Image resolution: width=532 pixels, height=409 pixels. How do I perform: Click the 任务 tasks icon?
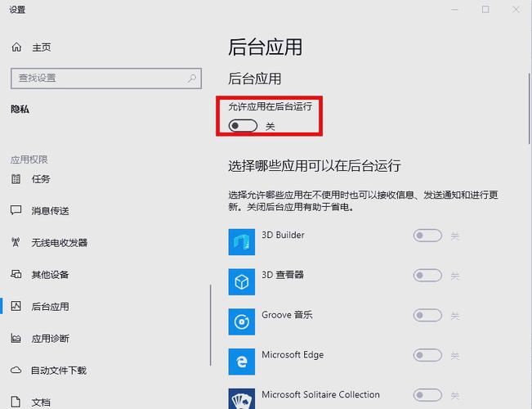(x=16, y=178)
